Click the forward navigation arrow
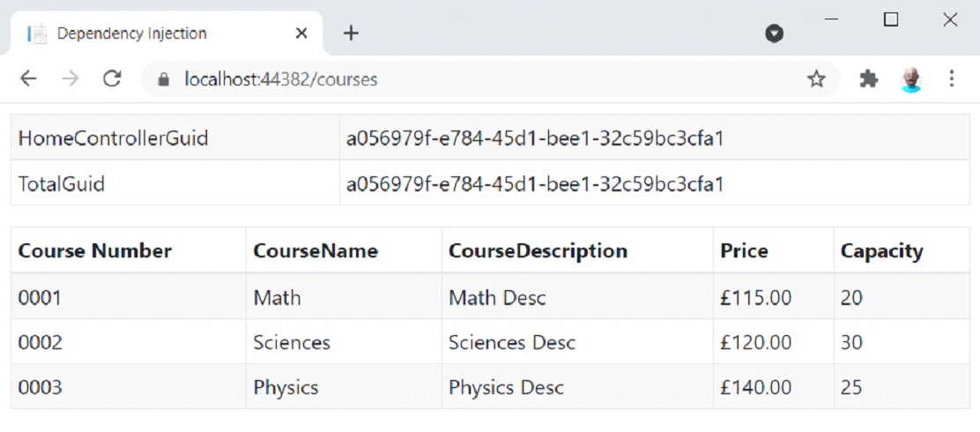The image size is (980, 432). click(71, 78)
